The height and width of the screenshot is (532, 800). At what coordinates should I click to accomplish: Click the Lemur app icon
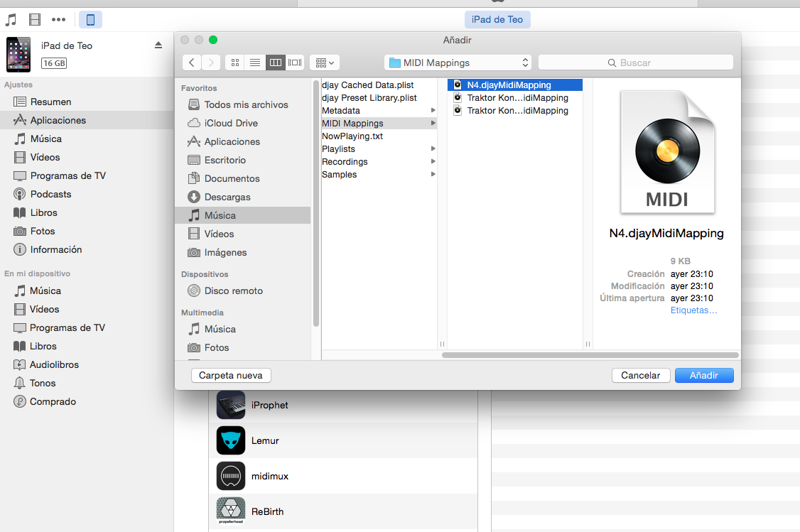click(x=229, y=440)
